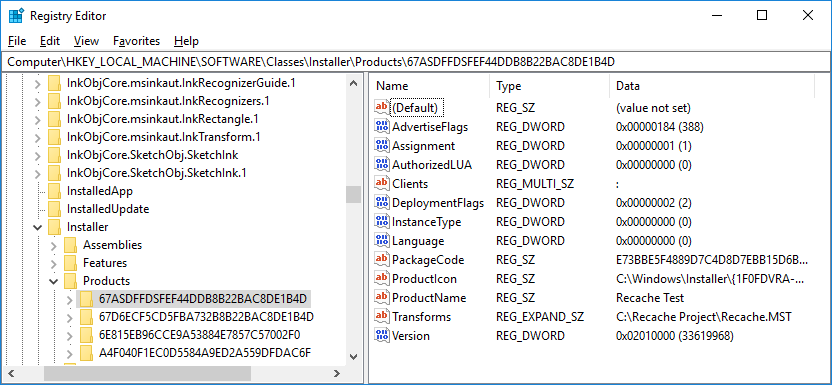Image resolution: width=832 pixels, height=385 pixels.
Task: Expand InkObjCore.SketchObj.SketchInk.1 node
Action: (x=38, y=173)
